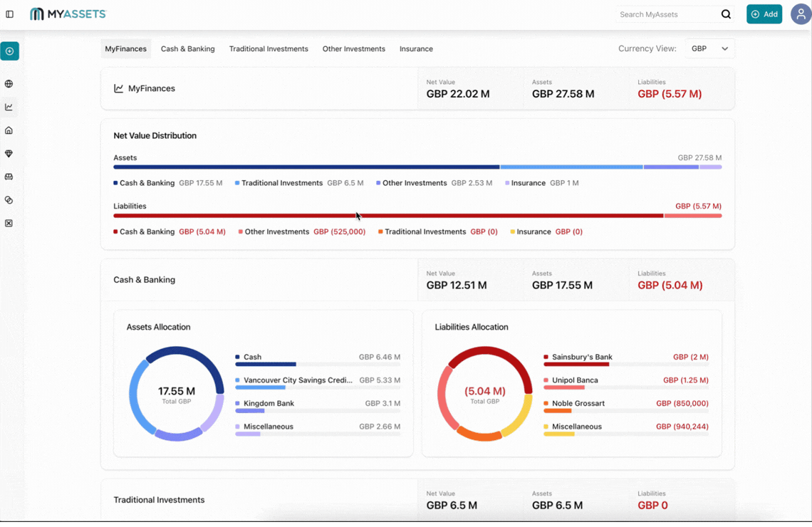Click the Add button in the top bar
Screen dimensions: 812x527
click(764, 14)
